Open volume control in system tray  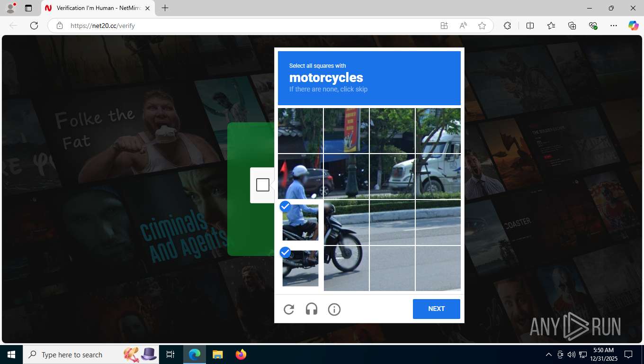(572, 355)
